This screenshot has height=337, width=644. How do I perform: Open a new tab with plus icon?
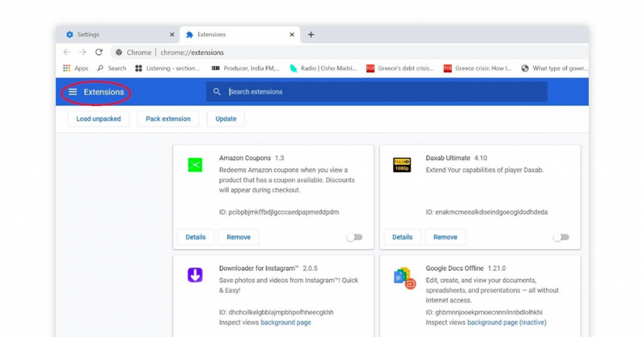(x=311, y=35)
